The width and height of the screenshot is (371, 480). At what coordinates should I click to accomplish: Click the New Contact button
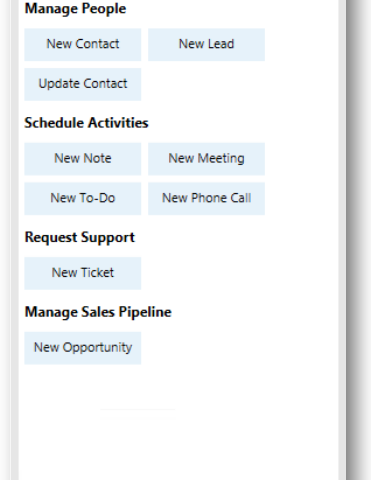click(x=83, y=45)
